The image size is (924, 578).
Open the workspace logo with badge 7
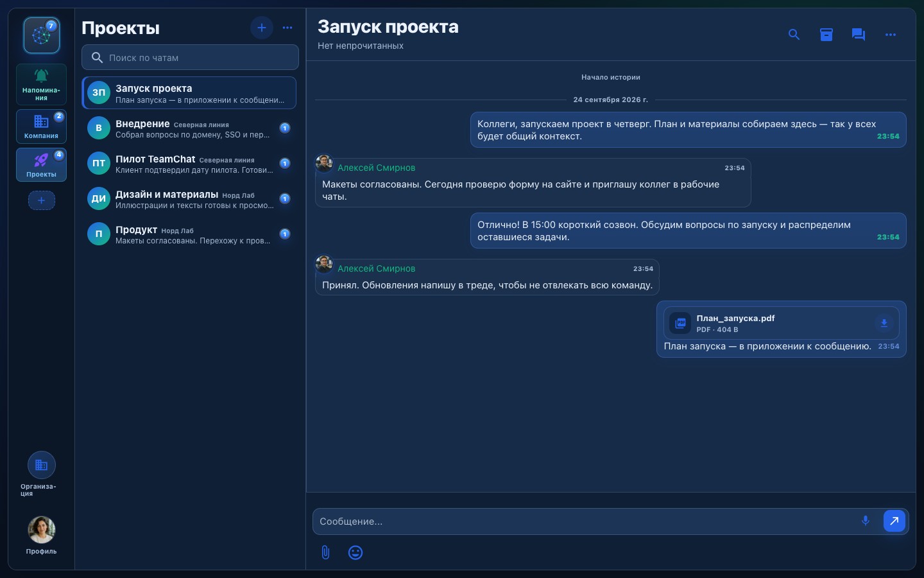[x=42, y=35]
